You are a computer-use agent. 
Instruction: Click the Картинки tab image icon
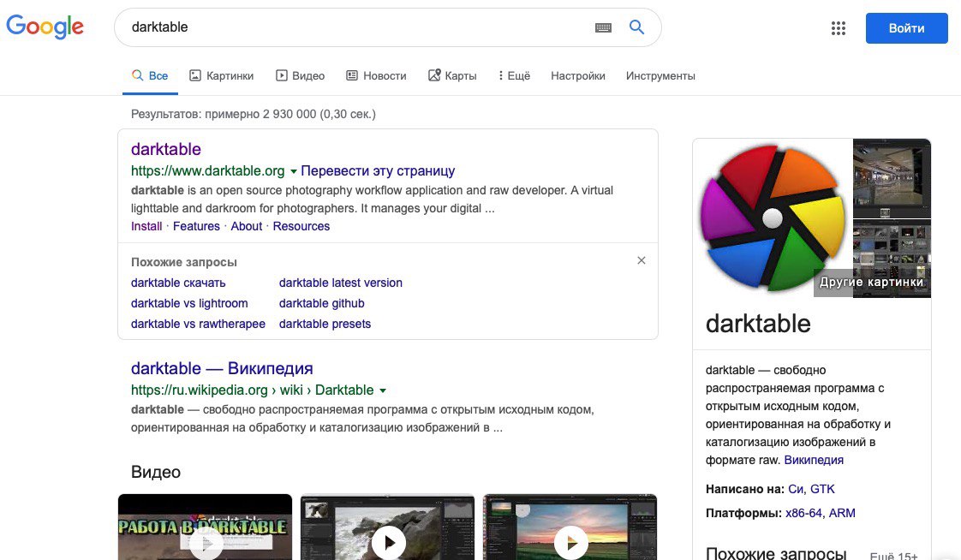(x=195, y=75)
